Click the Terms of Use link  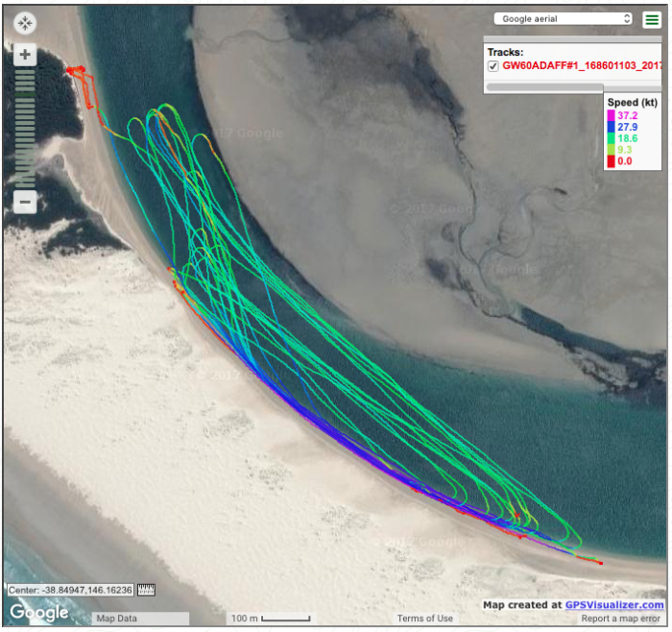[x=425, y=619]
